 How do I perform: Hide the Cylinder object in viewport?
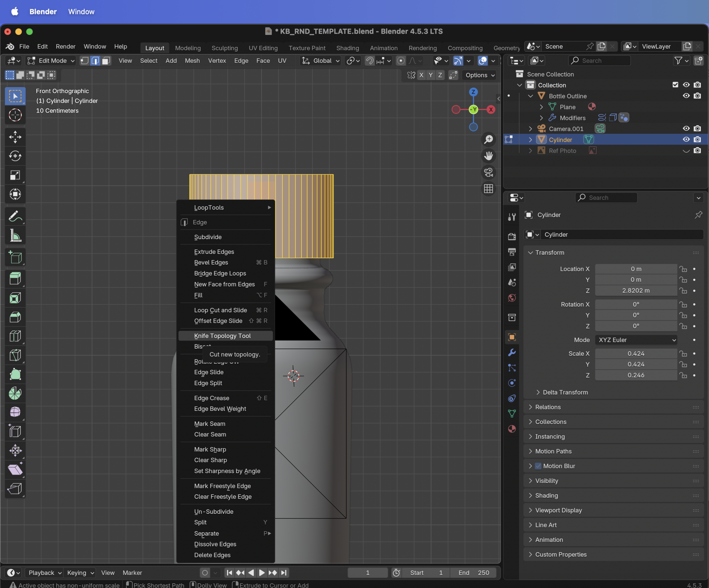pos(686,139)
